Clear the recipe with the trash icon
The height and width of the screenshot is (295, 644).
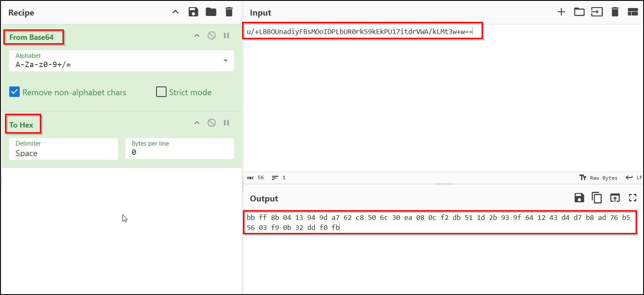(x=229, y=12)
